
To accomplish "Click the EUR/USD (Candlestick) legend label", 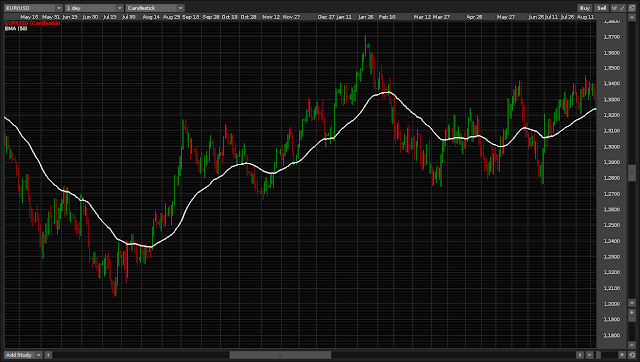I will point(33,23).
